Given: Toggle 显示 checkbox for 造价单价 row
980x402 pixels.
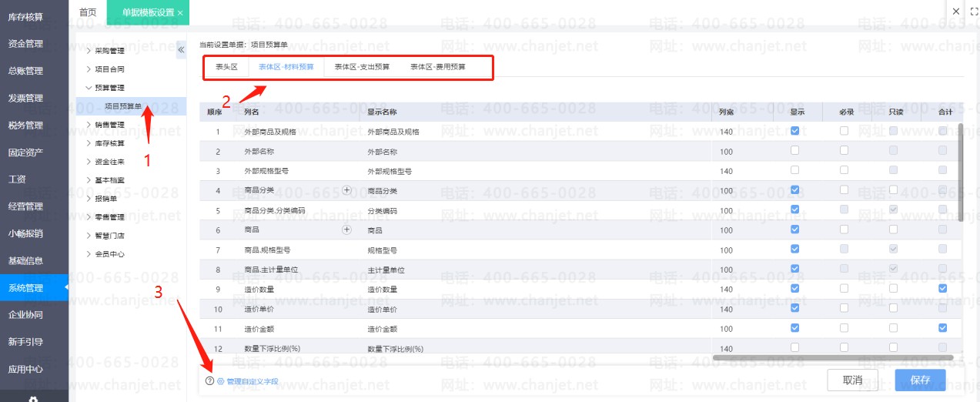Looking at the screenshot, I should point(794,308).
